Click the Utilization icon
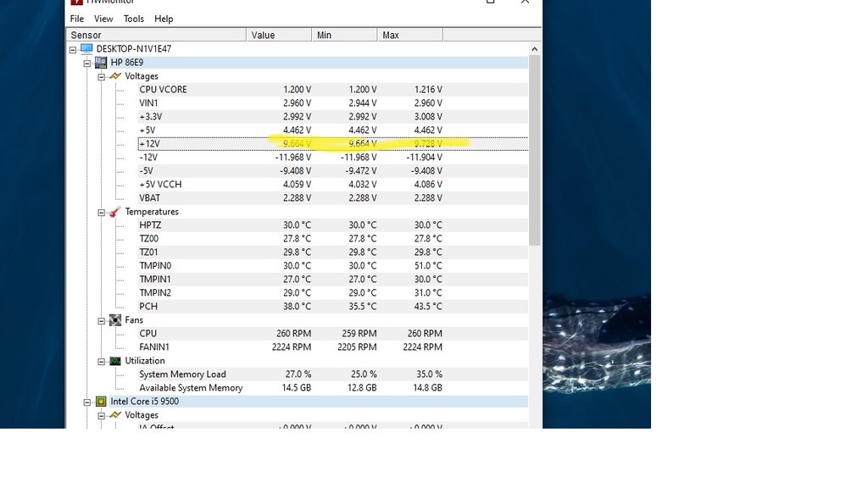Screen dimensions: 868x488 click(115, 361)
